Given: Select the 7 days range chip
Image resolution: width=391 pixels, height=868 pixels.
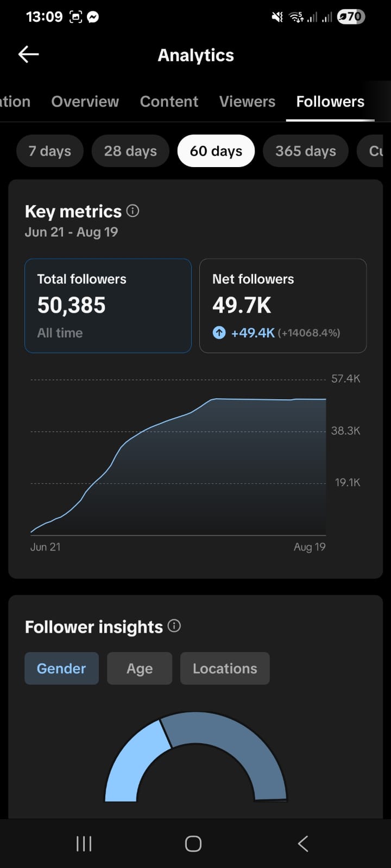Looking at the screenshot, I should tap(50, 151).
